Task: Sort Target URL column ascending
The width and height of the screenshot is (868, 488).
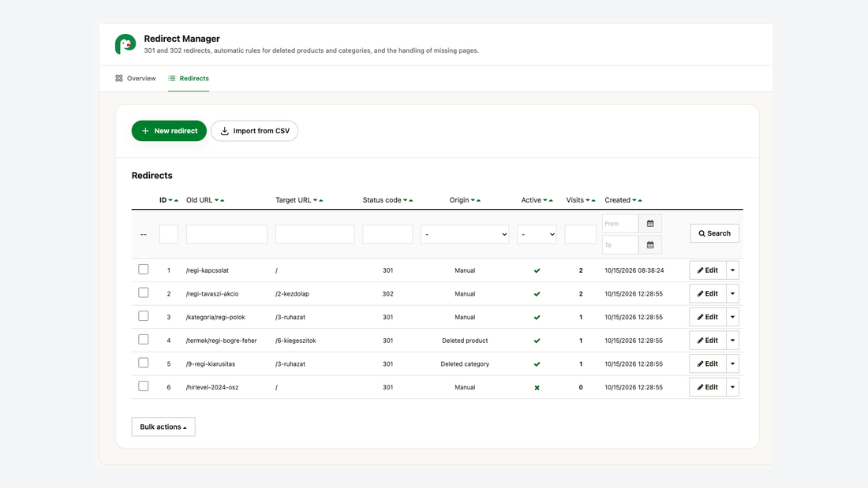Action: pos(320,200)
